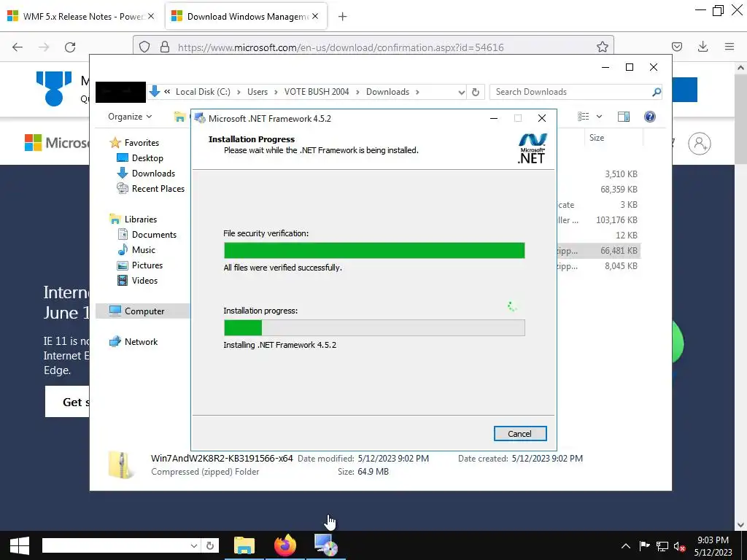The width and height of the screenshot is (747, 560).
Task: Click the Network icon in sidebar
Action: [115, 341]
